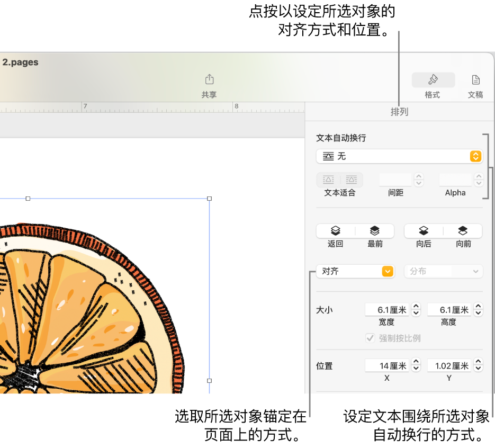Click the Alpha input field
The image size is (495, 448).
[455, 180]
